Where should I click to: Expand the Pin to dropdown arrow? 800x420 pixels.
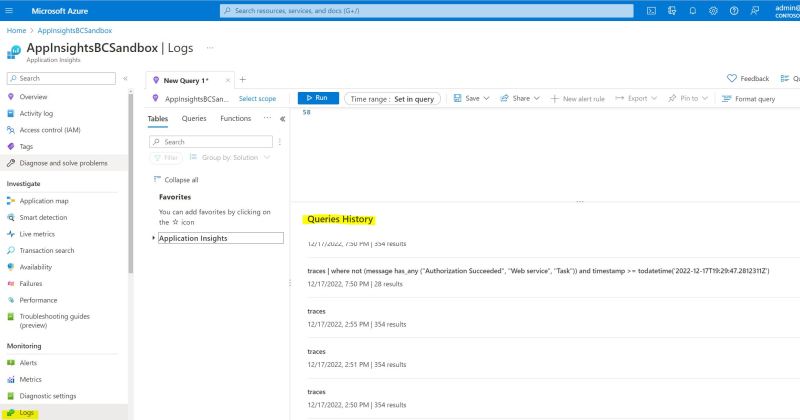pyautogui.click(x=705, y=98)
